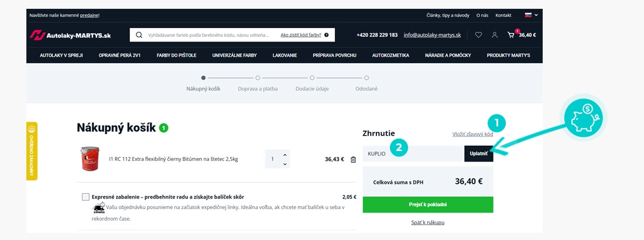The width and height of the screenshot is (644, 240).
Task: Decrease product quantity with down arrow
Action: point(285,164)
